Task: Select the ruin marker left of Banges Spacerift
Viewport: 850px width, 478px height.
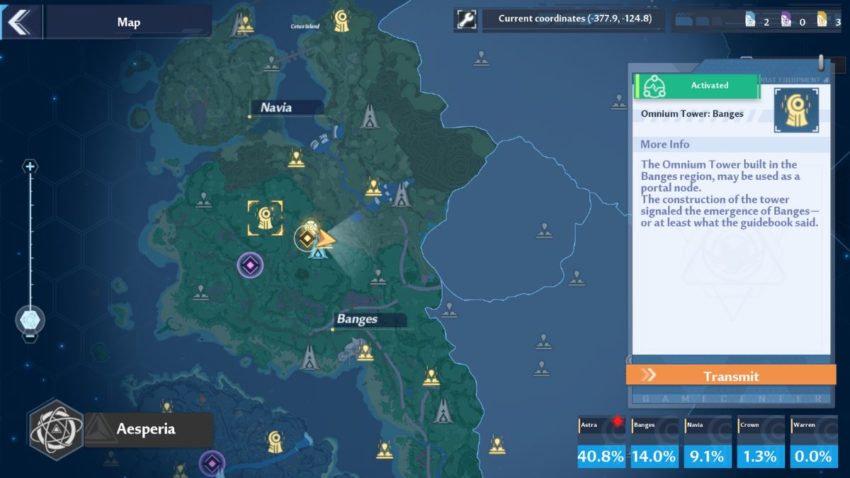Action: (310, 358)
